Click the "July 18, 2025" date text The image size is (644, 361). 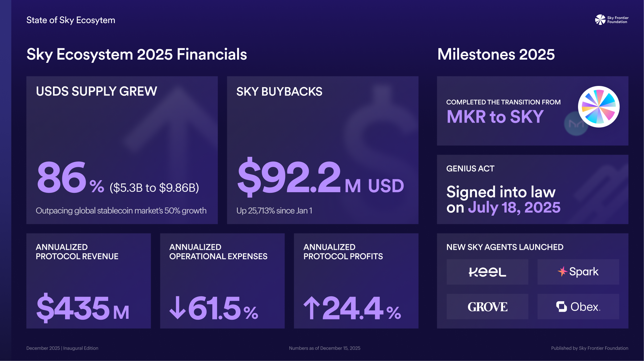tap(514, 207)
